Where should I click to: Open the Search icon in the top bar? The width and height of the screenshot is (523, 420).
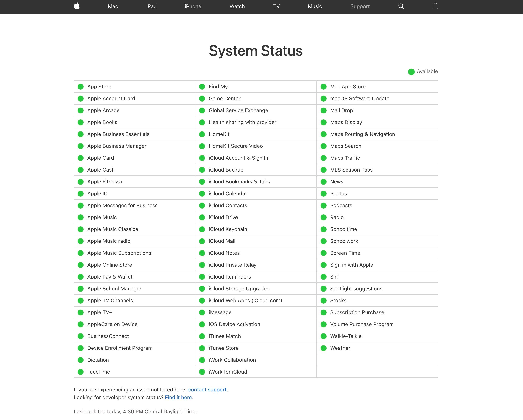click(x=401, y=6)
